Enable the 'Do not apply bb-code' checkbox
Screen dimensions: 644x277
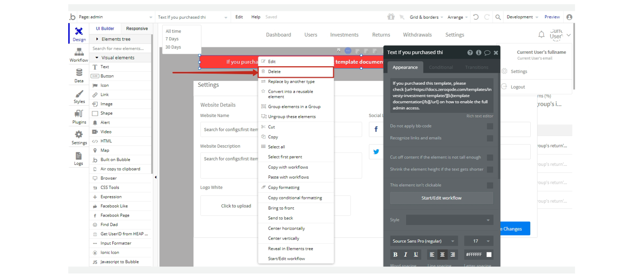coord(490,126)
